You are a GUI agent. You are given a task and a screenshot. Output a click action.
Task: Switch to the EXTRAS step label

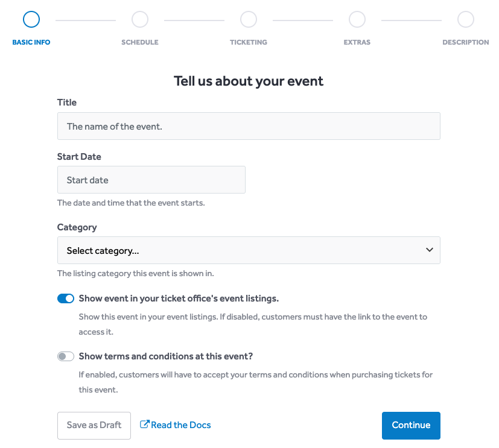(x=357, y=42)
